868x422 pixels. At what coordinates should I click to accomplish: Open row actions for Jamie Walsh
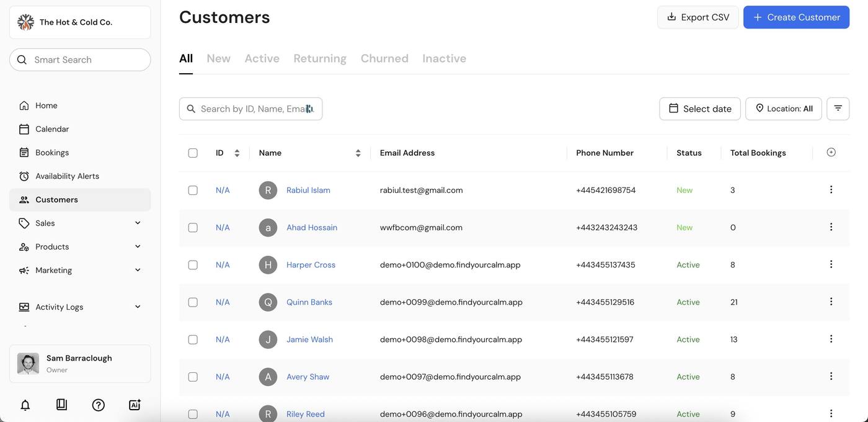click(x=831, y=339)
